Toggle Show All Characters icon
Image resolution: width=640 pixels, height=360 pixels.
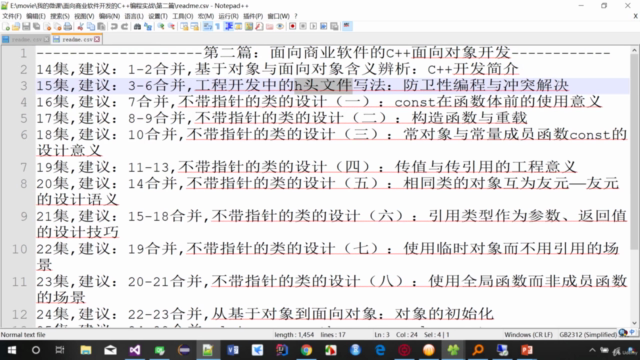pyautogui.click(x=218, y=27)
